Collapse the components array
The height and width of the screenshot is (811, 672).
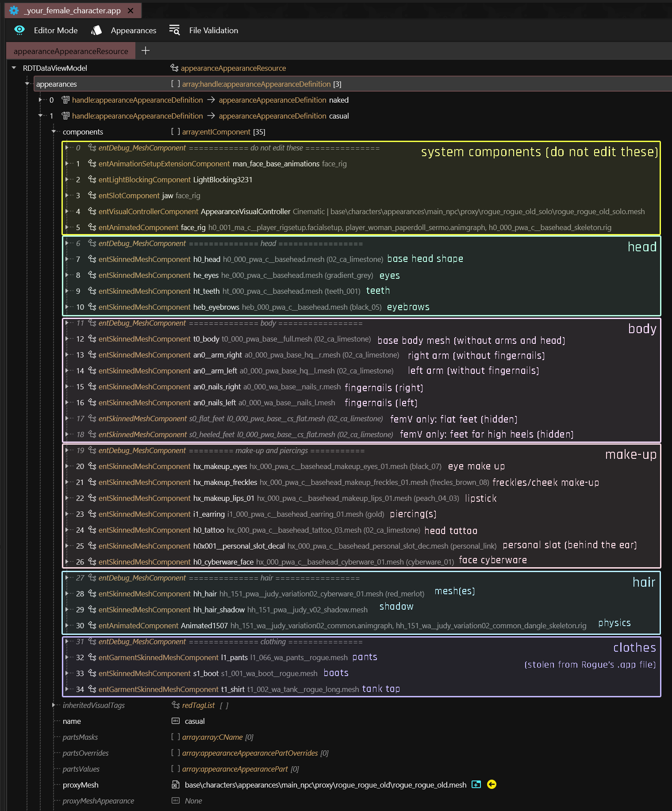tap(54, 132)
